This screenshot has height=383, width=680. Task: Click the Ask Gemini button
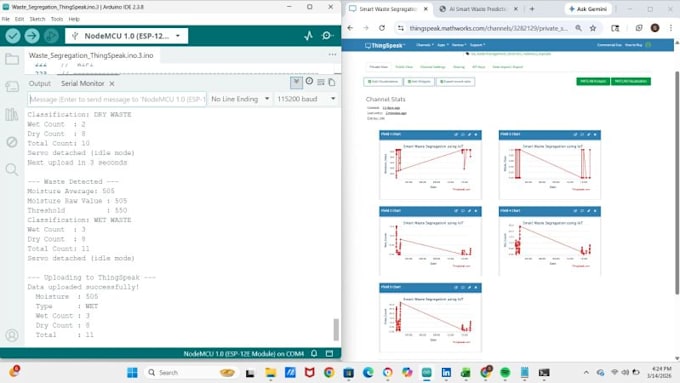click(x=588, y=9)
